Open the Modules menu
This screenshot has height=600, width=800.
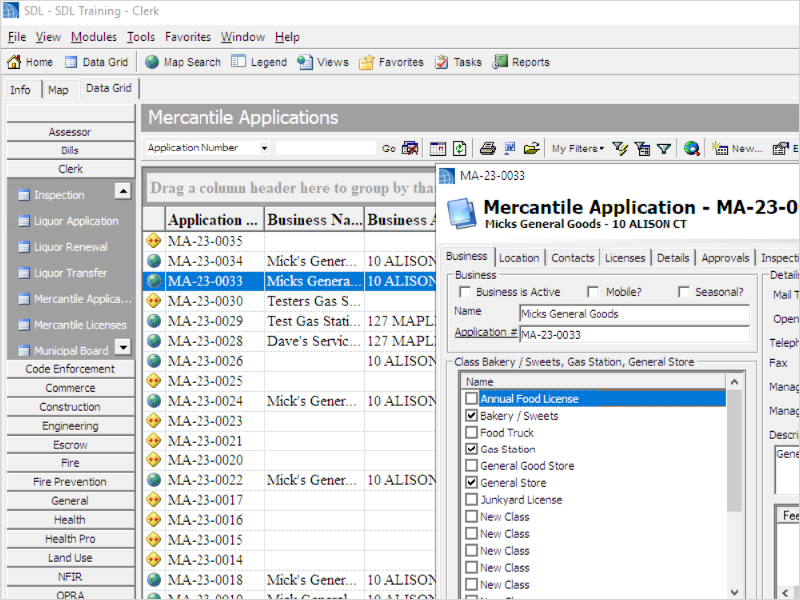(x=93, y=37)
